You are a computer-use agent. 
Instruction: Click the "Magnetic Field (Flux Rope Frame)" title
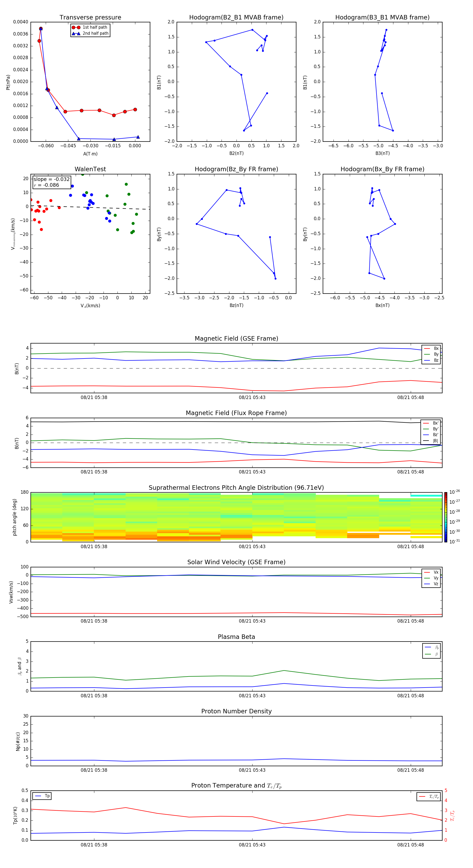[236, 413]
